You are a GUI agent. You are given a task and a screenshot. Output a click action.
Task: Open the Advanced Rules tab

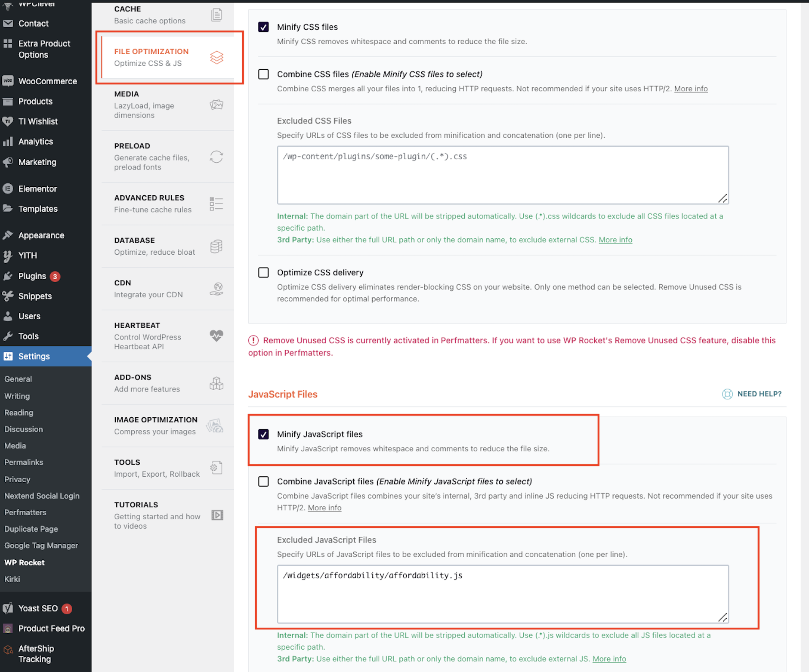(168, 203)
